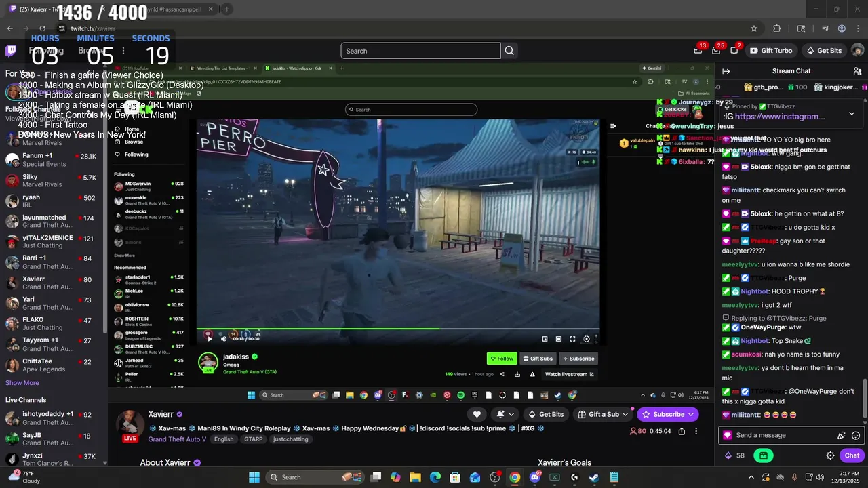Focus the Twitch Search field
Viewport: 868px width, 488px height.
coord(420,51)
